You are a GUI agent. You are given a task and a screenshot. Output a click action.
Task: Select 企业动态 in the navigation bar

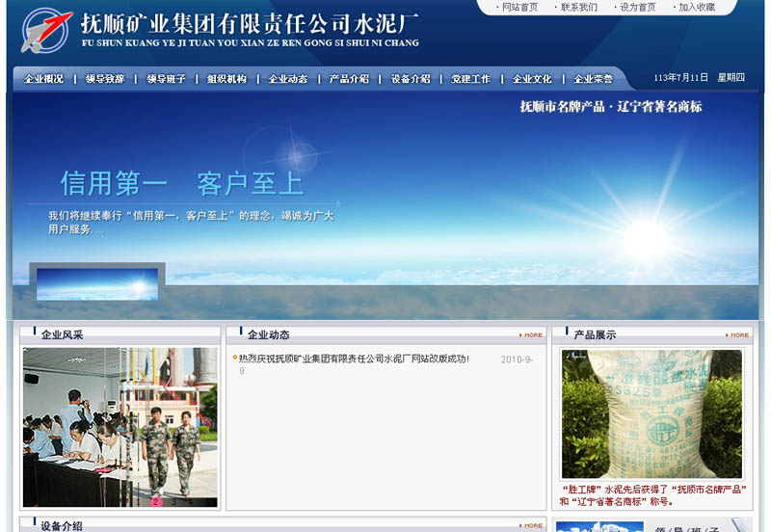[288, 79]
